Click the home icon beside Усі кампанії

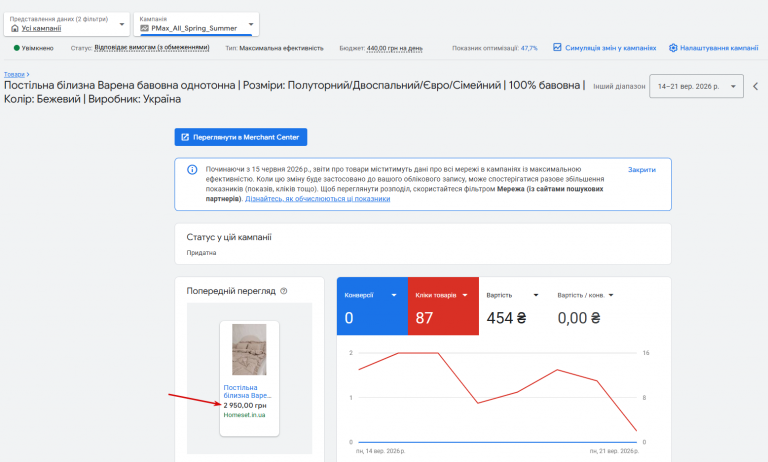(x=15, y=28)
